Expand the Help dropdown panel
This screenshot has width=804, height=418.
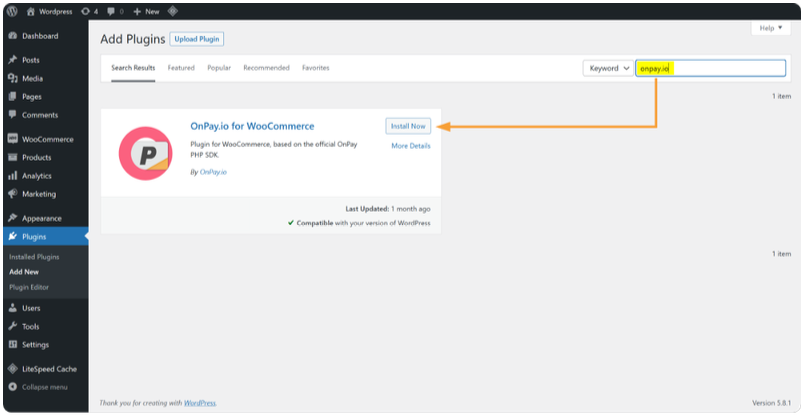[x=770, y=28]
